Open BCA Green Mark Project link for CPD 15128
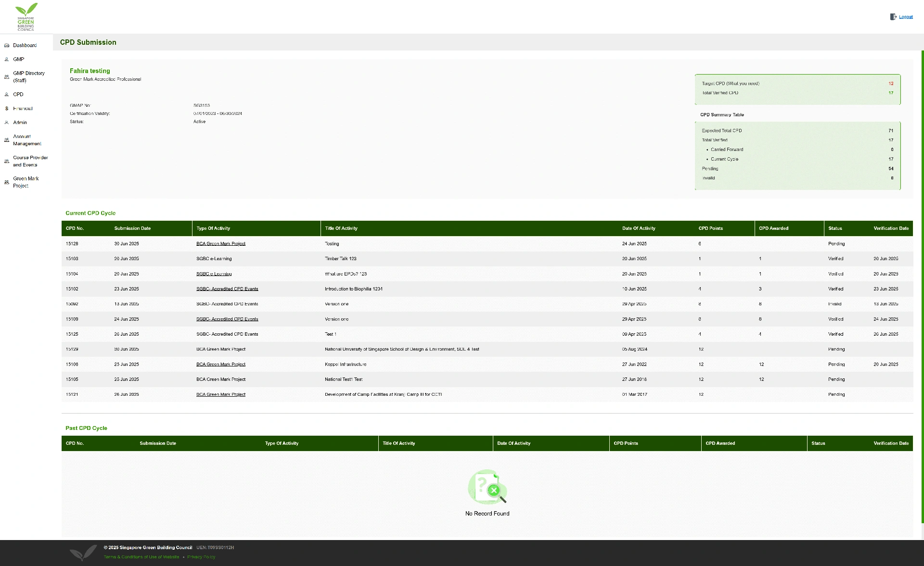 click(x=220, y=244)
